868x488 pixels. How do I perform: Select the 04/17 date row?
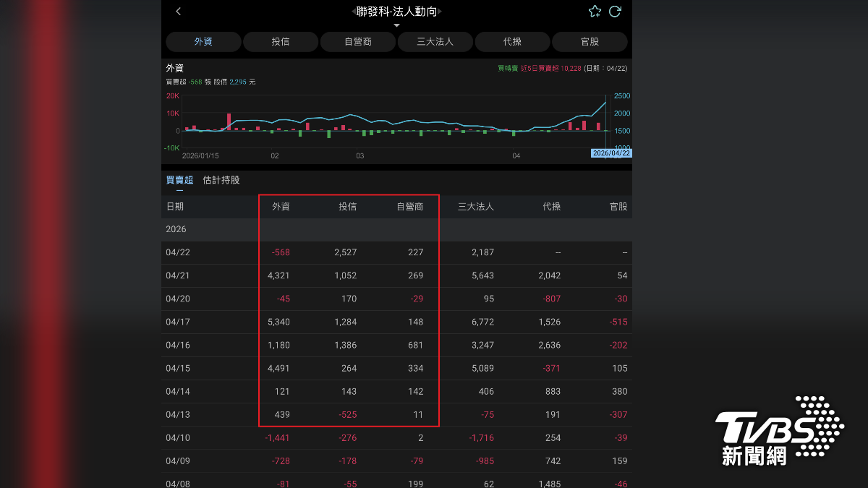point(396,322)
